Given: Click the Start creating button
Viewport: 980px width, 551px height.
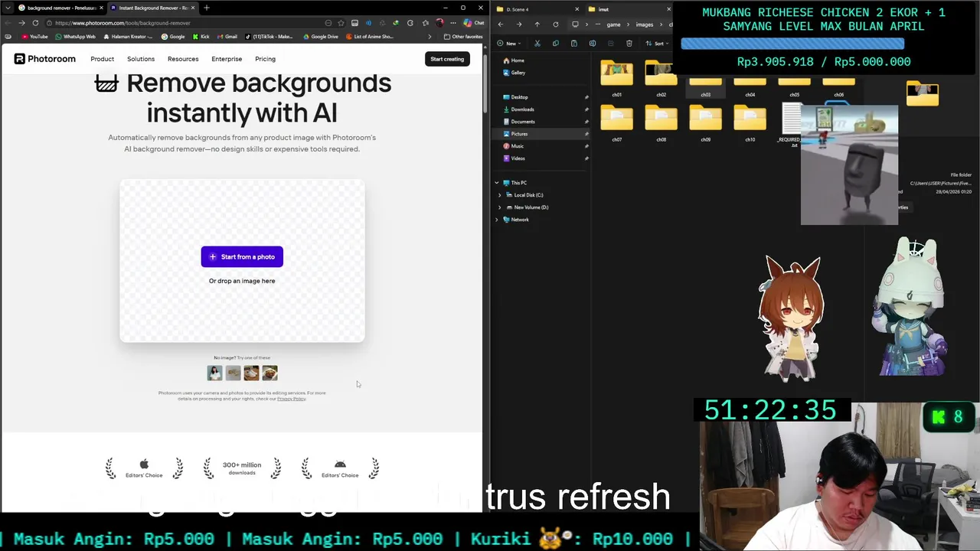Looking at the screenshot, I should coord(447,59).
